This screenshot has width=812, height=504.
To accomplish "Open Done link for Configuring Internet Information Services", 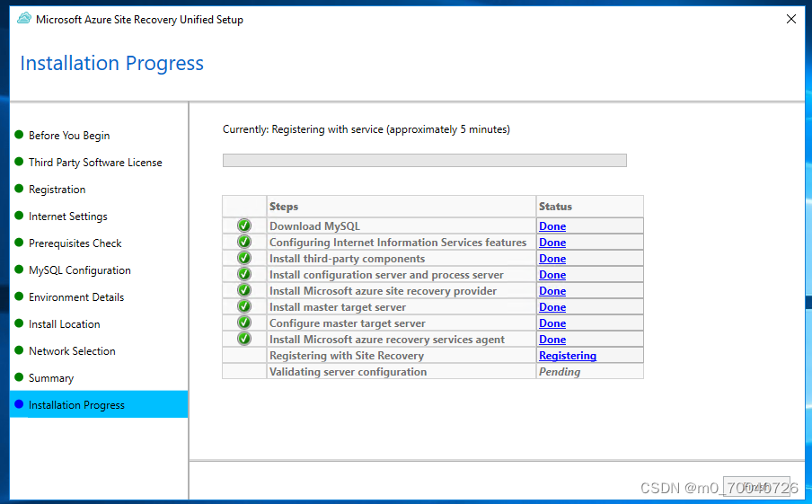I will (x=552, y=243).
